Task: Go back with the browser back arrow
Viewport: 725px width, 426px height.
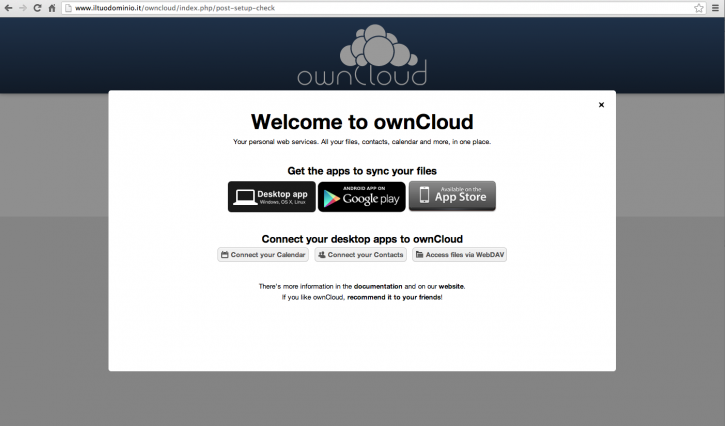Action: coord(8,8)
